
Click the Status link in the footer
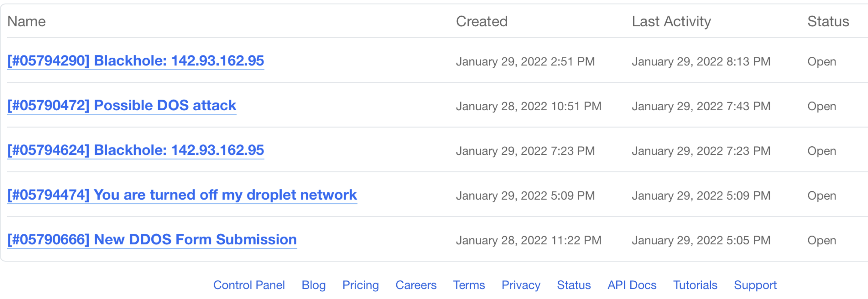point(573,285)
